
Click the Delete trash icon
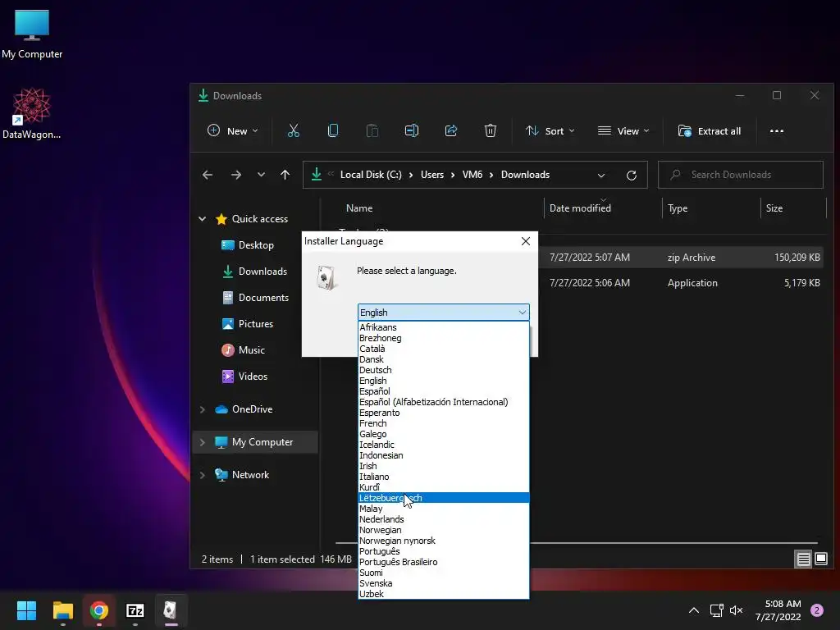click(x=491, y=130)
